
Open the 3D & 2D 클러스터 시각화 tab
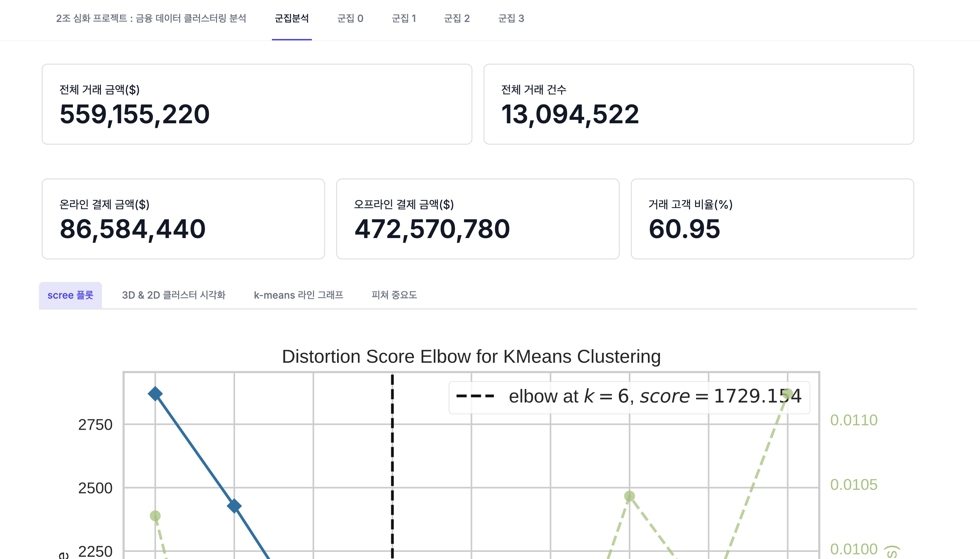pyautogui.click(x=174, y=295)
